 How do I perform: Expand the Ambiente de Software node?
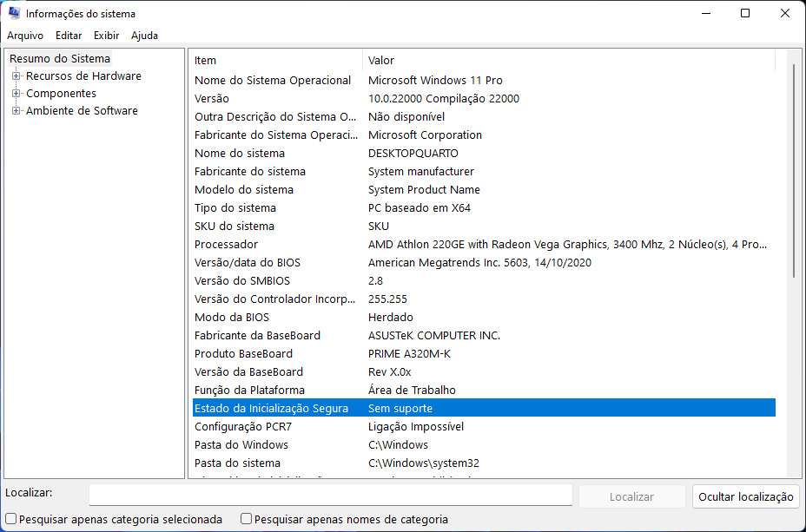coord(16,111)
